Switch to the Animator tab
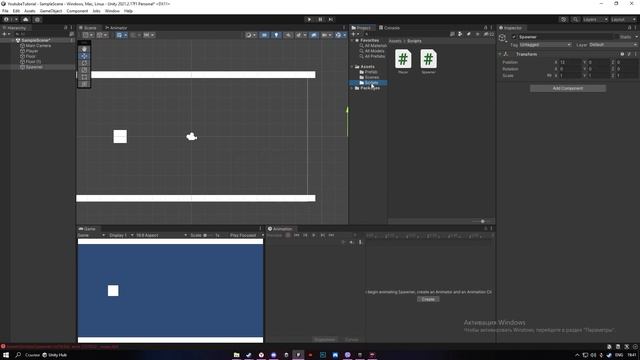This screenshot has width=640, height=360. click(x=116, y=28)
